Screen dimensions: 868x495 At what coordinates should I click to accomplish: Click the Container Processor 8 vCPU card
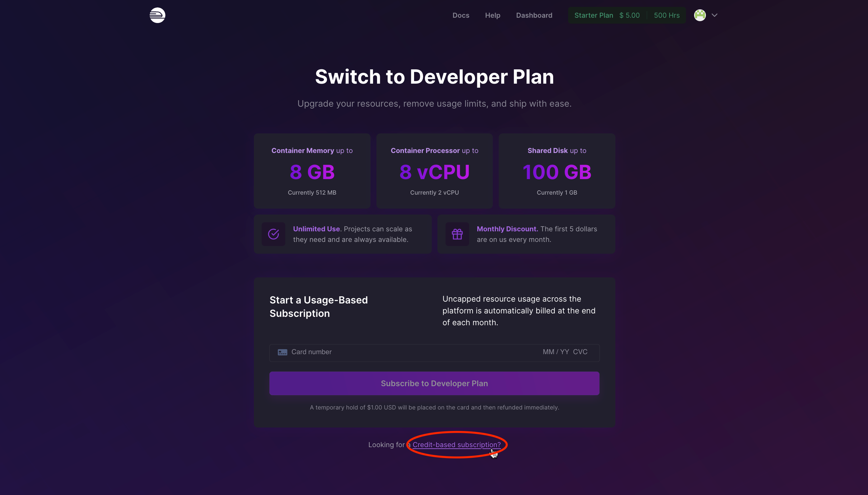(x=434, y=171)
